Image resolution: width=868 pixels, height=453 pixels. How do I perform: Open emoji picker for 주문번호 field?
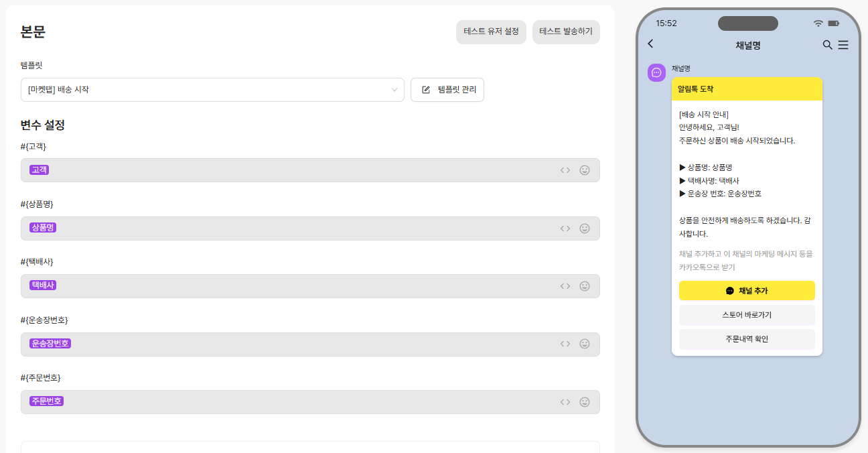(x=585, y=402)
